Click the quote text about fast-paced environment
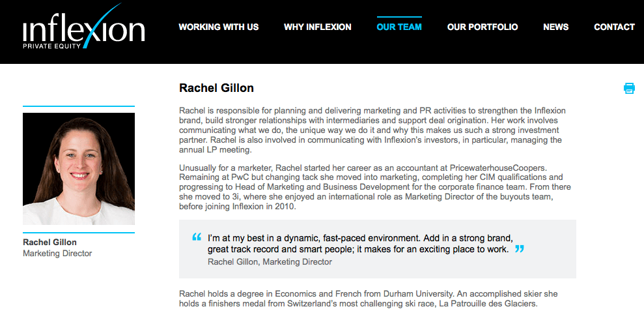 [x=360, y=244]
